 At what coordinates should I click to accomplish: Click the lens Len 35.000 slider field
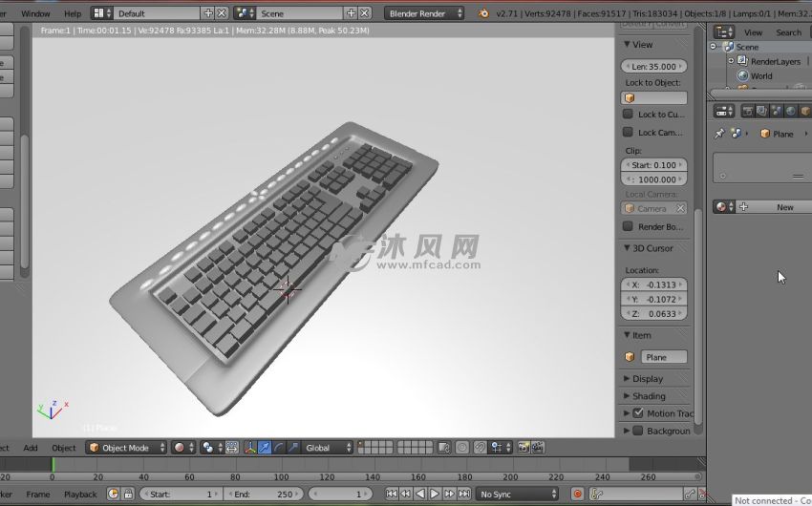tap(654, 67)
